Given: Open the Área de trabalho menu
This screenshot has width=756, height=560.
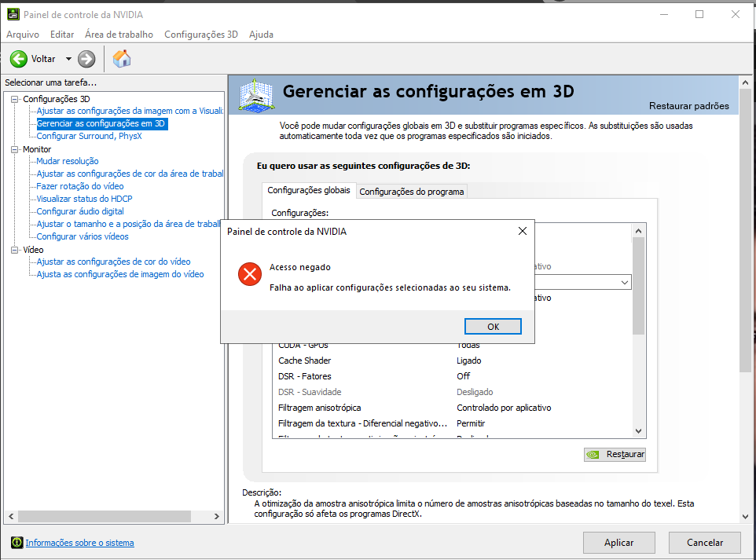Looking at the screenshot, I should pos(119,35).
